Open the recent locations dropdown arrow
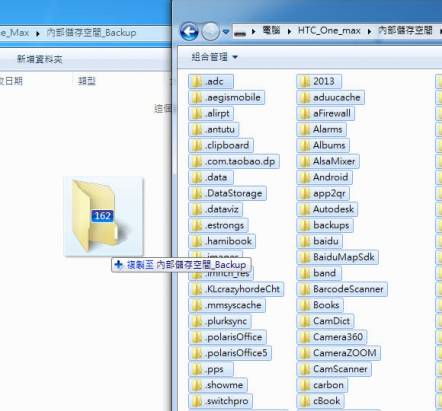Image resolution: width=442 pixels, height=411 pixels. [x=226, y=32]
